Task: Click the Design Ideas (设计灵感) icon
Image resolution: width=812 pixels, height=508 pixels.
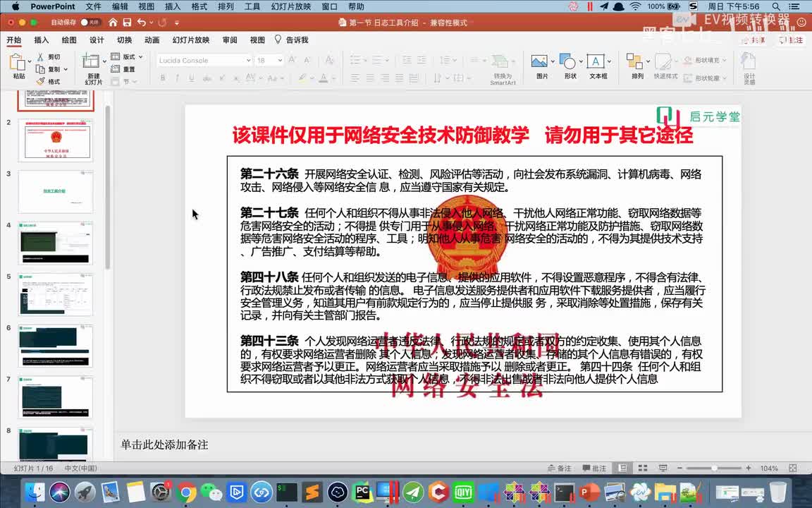Action: 748,61
